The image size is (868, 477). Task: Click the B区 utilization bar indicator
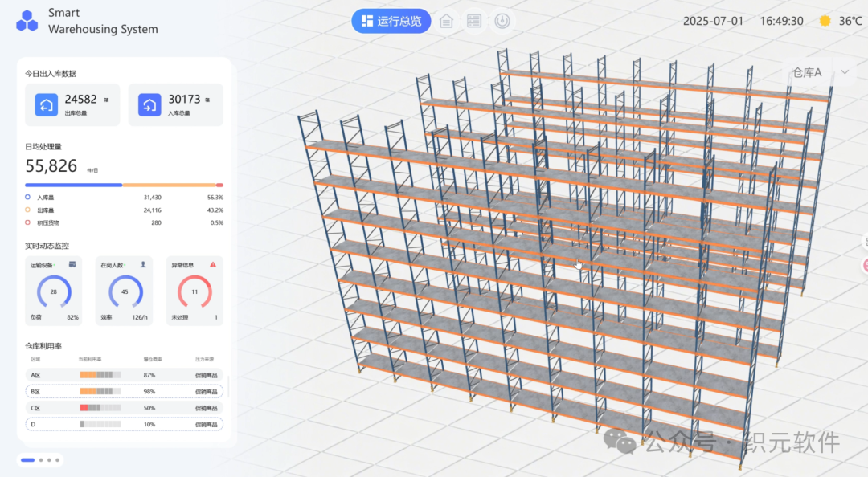click(x=100, y=391)
